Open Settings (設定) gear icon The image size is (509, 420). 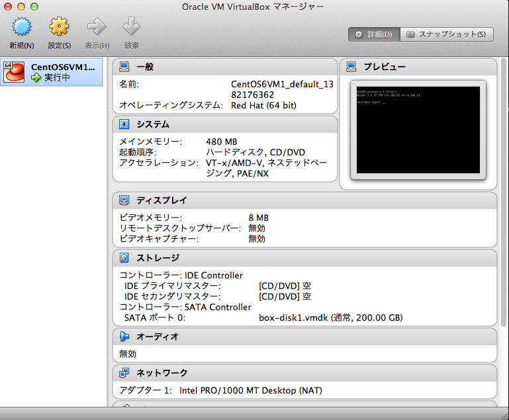pyautogui.click(x=59, y=26)
